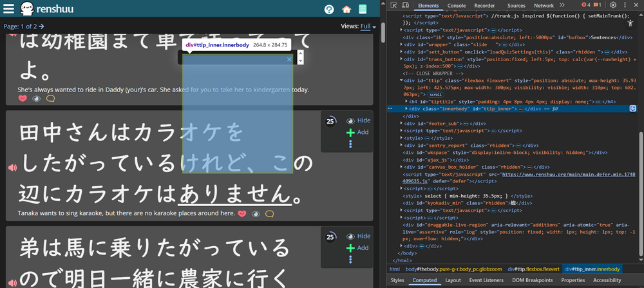Close the tooltip popup with X
644x288 pixels.
click(289, 59)
